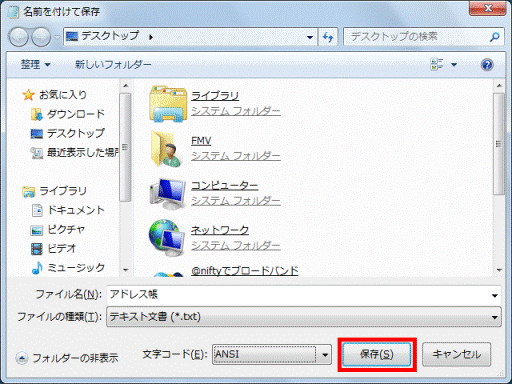This screenshot has height=384, width=512.
Task: Click the FMV name in file list
Action: (201, 141)
